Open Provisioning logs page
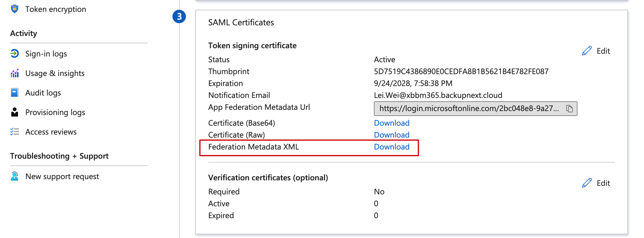 (55, 112)
